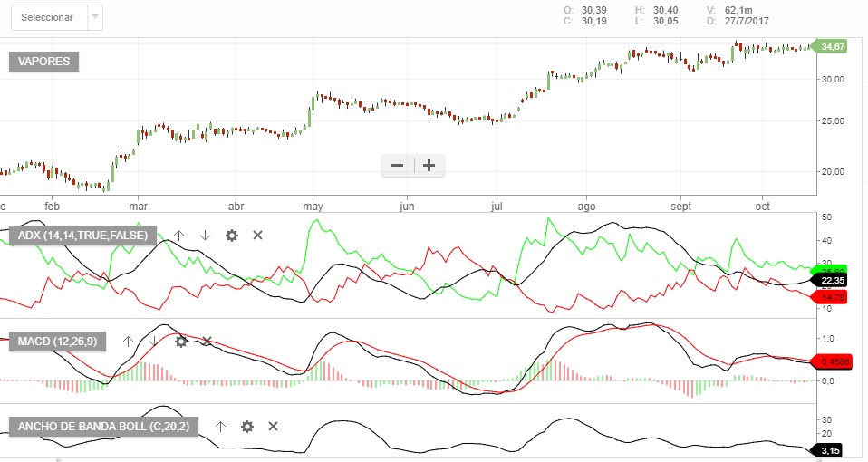Click the 'jun' date axis label
The height and width of the screenshot is (462, 868).
(407, 207)
